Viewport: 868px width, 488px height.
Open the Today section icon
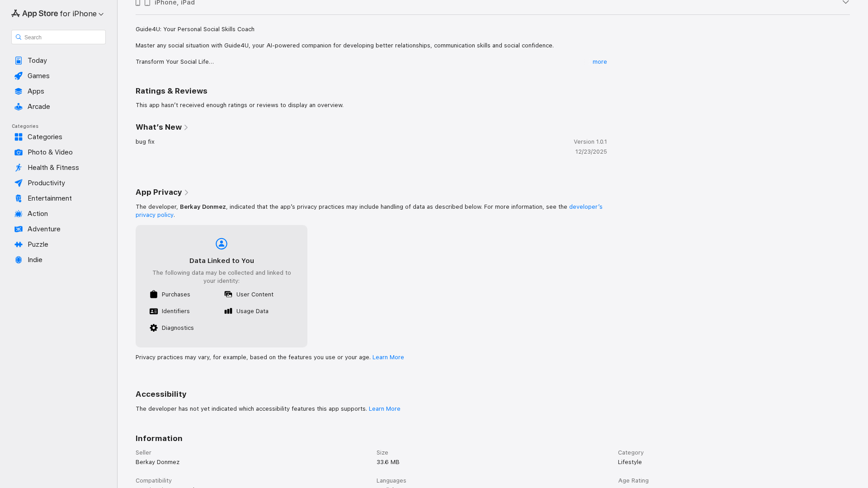click(x=19, y=61)
